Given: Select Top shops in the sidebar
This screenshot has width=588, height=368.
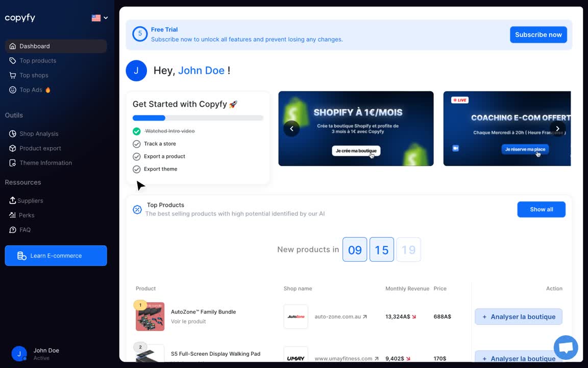Looking at the screenshot, I should point(34,75).
